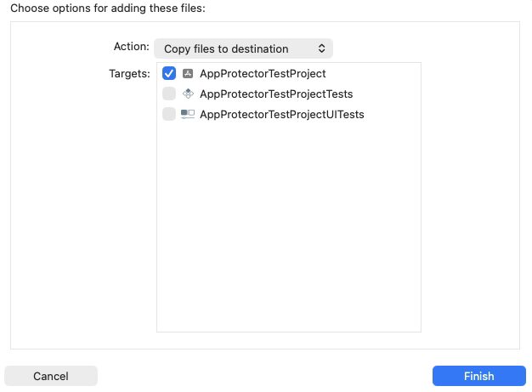Select the AppProtectorTestProjectUITests target name

coord(281,114)
